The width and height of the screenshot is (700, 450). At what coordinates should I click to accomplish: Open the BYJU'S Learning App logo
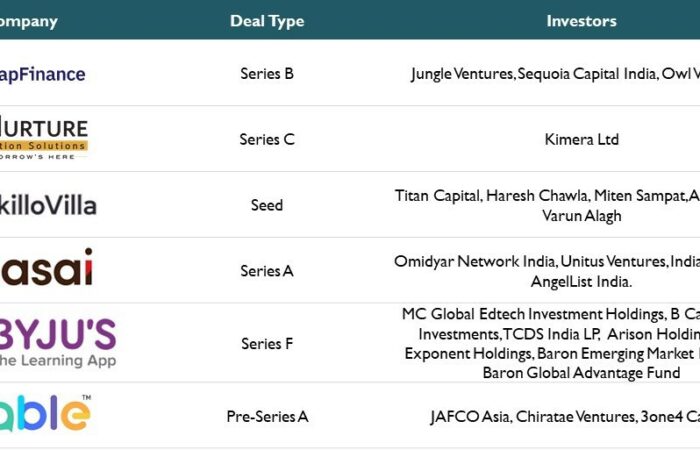[57, 342]
